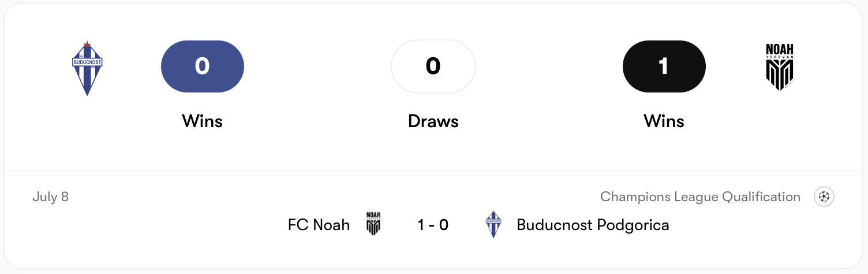The height and width of the screenshot is (274, 868).
Task: Click the large Buducnost club crest
Action: 87,68
